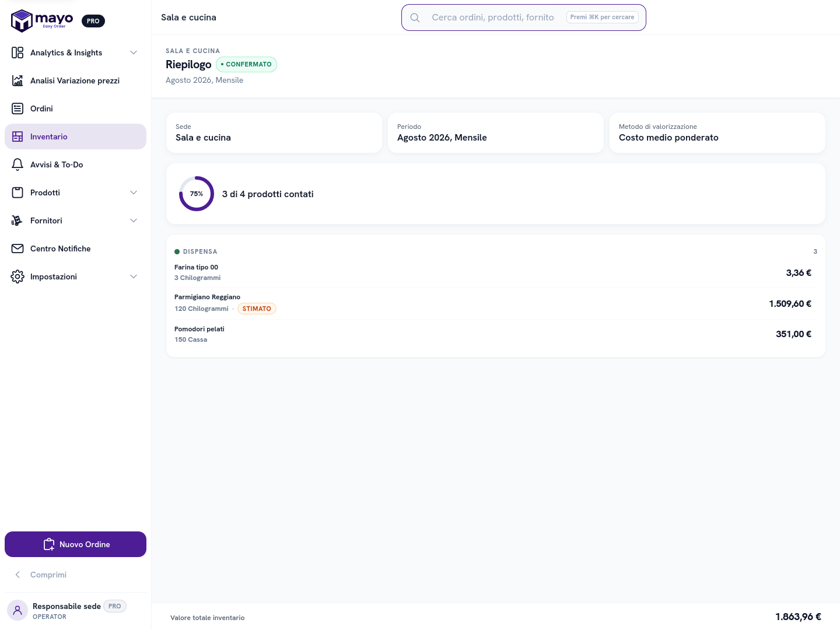The height and width of the screenshot is (630, 840).
Task: Open Analisi Variazione prezzi page
Action: pyautogui.click(x=75, y=80)
